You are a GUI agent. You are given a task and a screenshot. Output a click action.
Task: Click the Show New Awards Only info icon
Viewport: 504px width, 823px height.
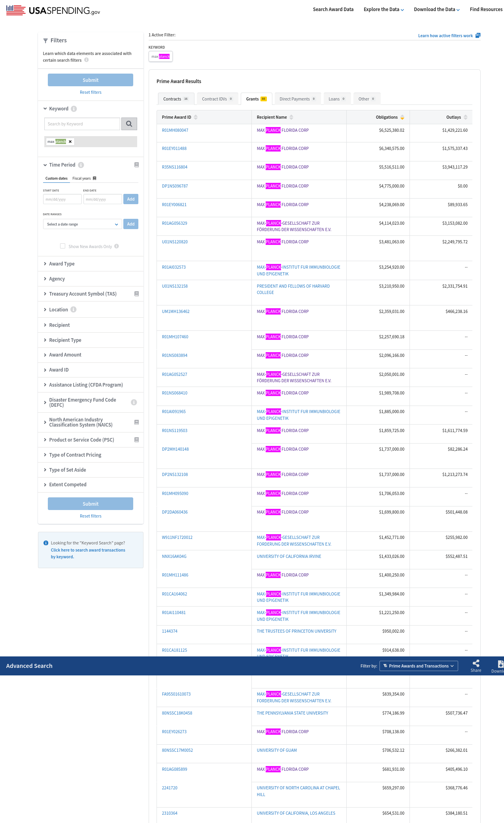117,246
